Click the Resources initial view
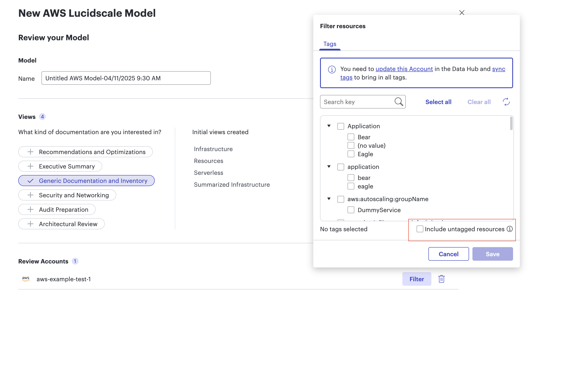Screen dimensions: 588x373 tap(208, 161)
